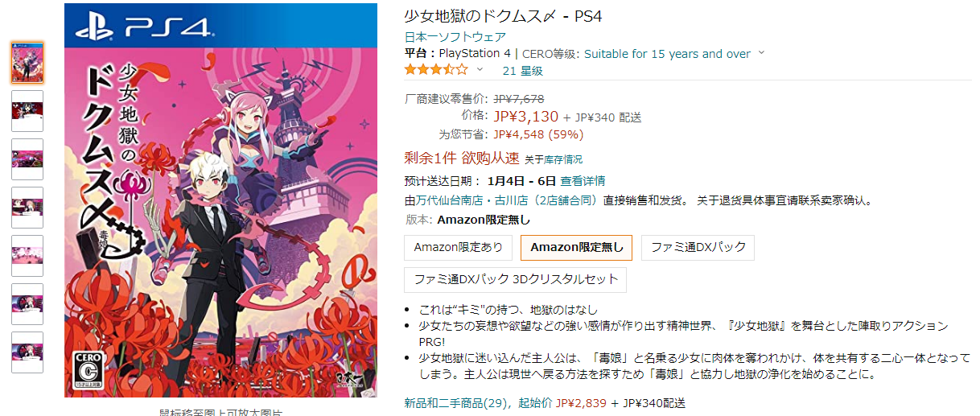980x416 pixels.
Task: Choose the ファミ通DXパック version
Action: pyautogui.click(x=698, y=248)
